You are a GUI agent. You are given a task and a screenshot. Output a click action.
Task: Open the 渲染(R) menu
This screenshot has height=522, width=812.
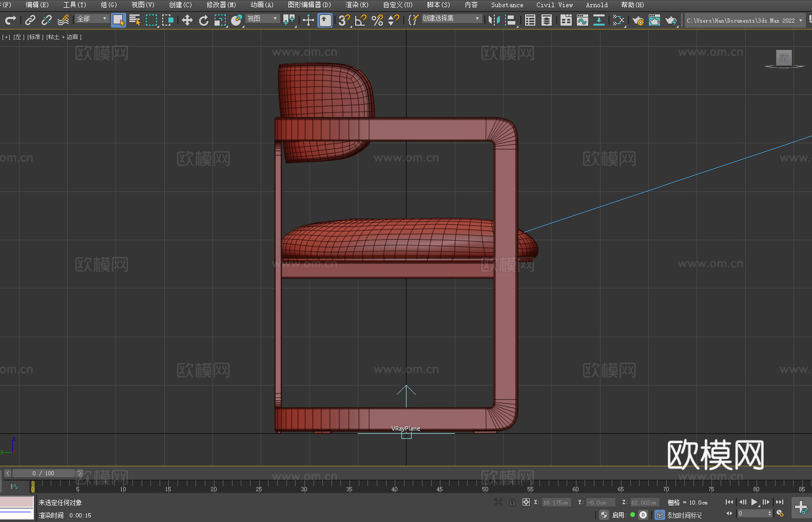point(357,5)
